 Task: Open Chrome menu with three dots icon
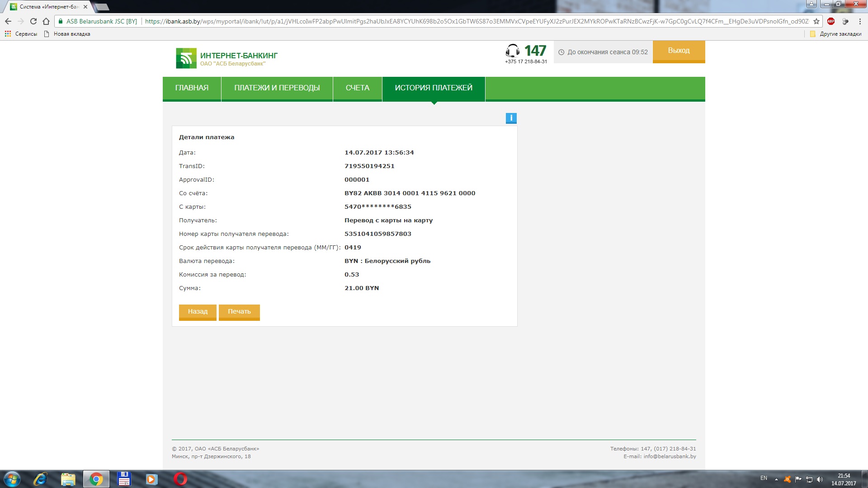pos(860,21)
